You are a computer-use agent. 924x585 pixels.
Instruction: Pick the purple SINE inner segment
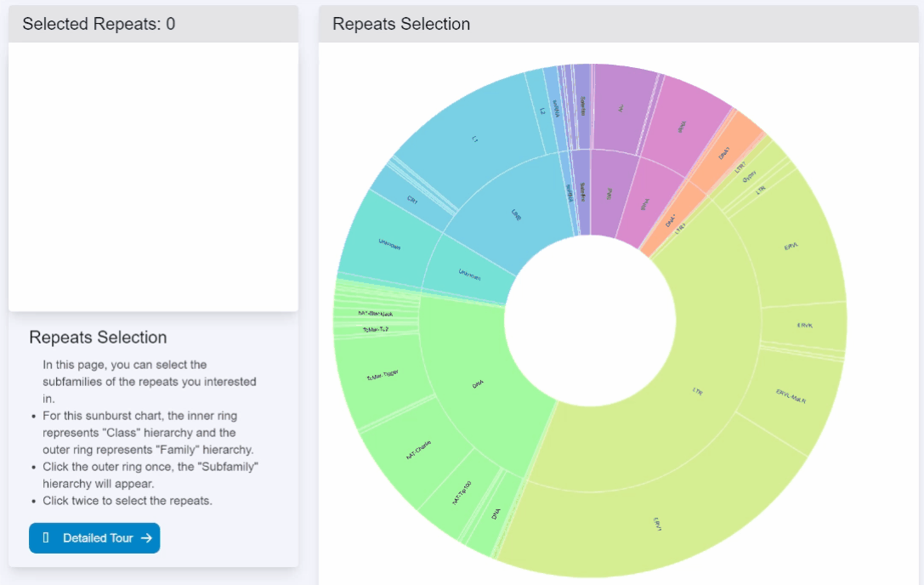(x=609, y=194)
